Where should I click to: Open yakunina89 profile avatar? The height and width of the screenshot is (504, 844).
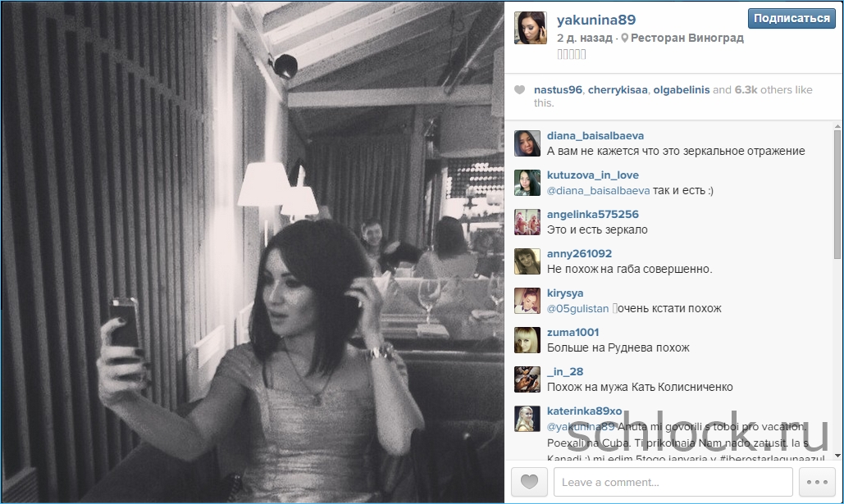tap(530, 28)
